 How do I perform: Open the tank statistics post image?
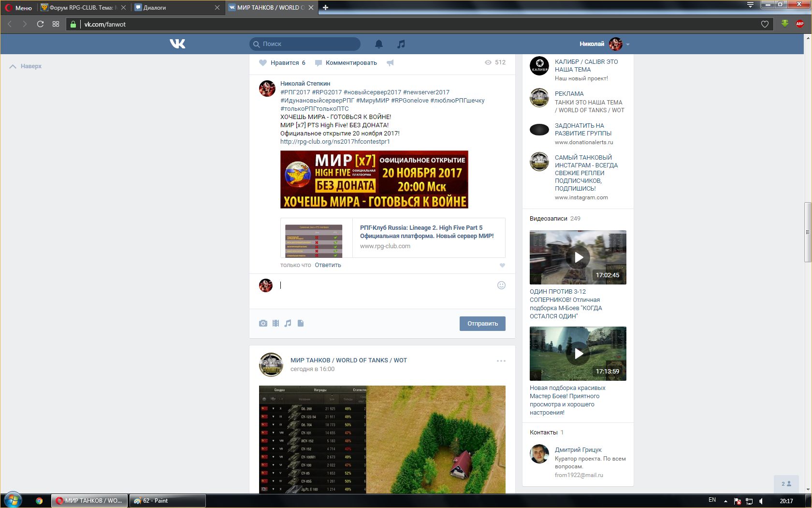click(382, 439)
